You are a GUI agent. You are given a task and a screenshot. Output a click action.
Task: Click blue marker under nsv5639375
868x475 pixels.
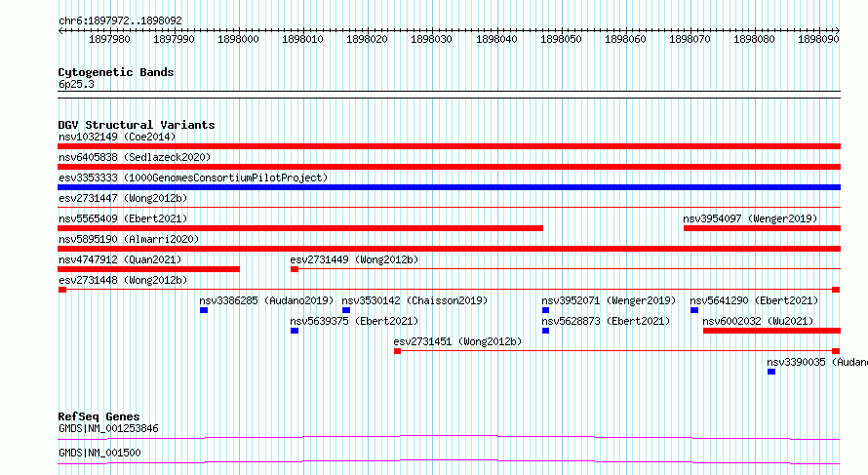295,331
